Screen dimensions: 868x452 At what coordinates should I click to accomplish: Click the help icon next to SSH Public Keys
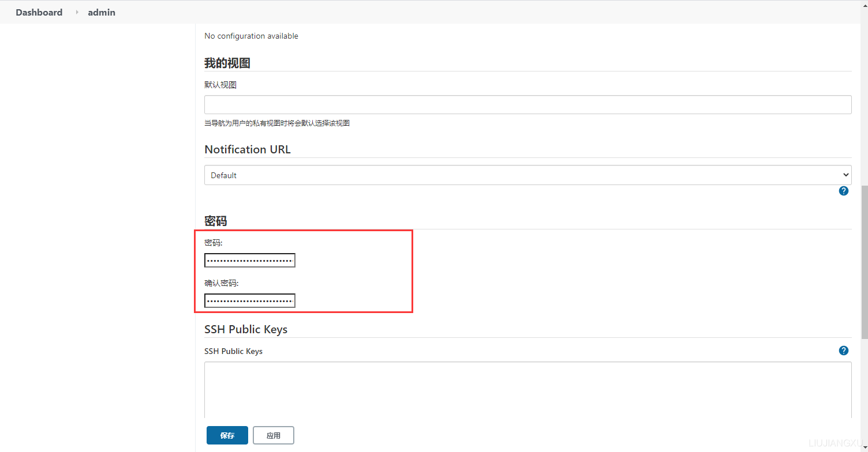click(843, 350)
